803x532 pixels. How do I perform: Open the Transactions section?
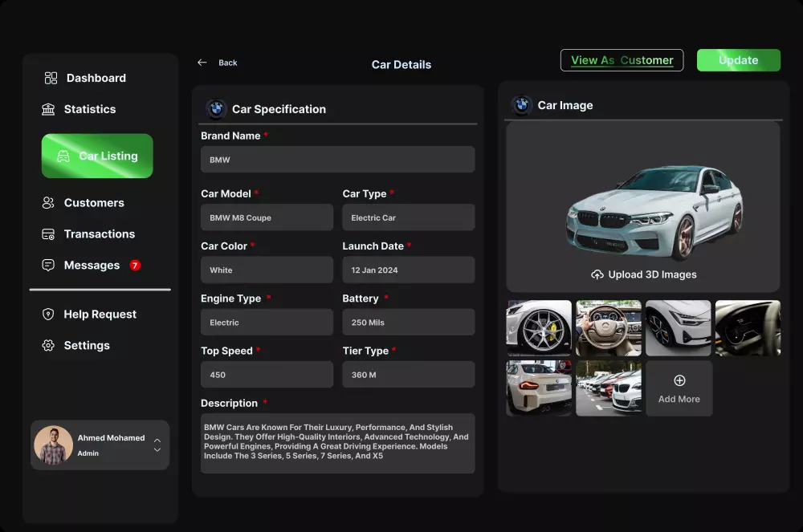point(88,234)
